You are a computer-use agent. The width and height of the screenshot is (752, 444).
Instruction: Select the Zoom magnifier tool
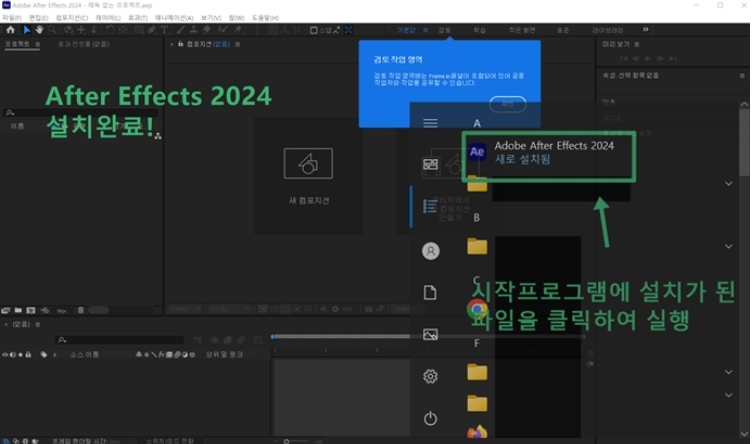(50, 30)
